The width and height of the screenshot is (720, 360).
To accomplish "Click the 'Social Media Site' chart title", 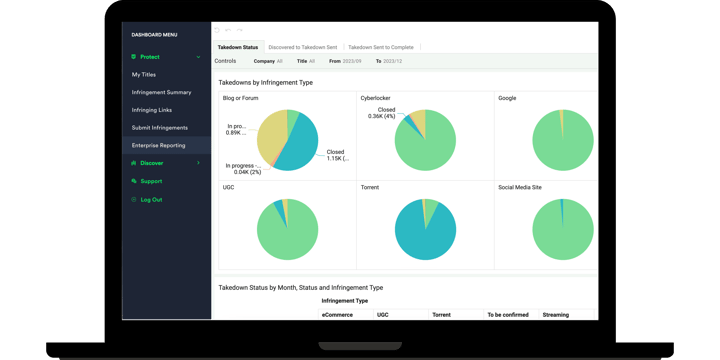I will (x=520, y=187).
